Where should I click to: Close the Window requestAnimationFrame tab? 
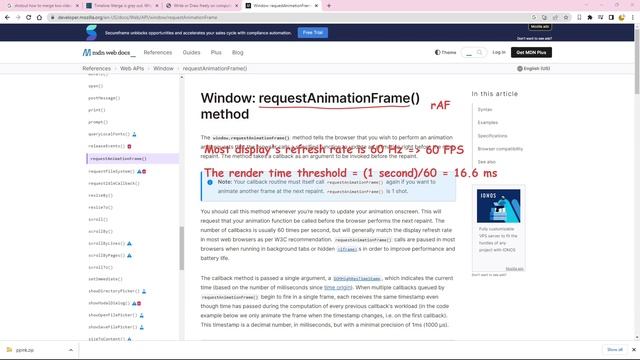coord(316,6)
